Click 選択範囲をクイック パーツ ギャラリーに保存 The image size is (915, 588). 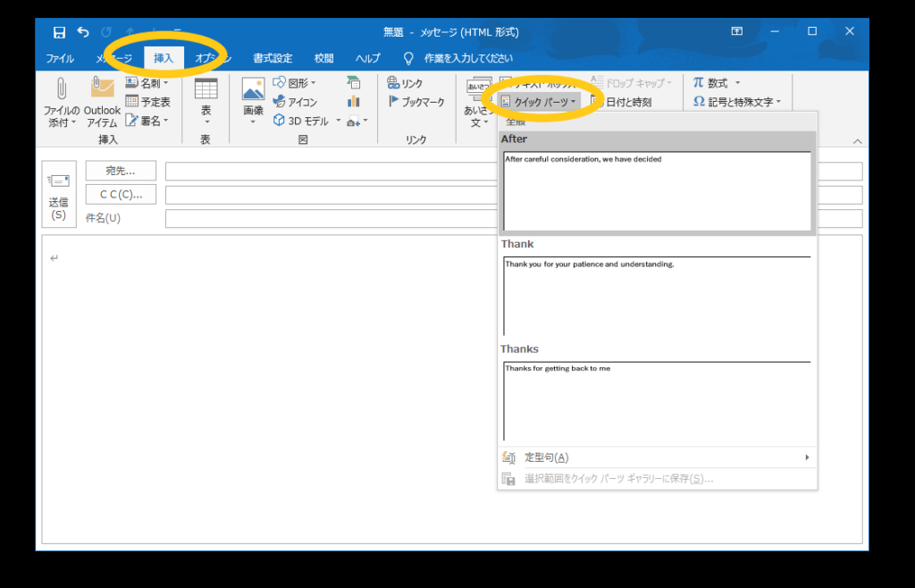tap(657, 479)
